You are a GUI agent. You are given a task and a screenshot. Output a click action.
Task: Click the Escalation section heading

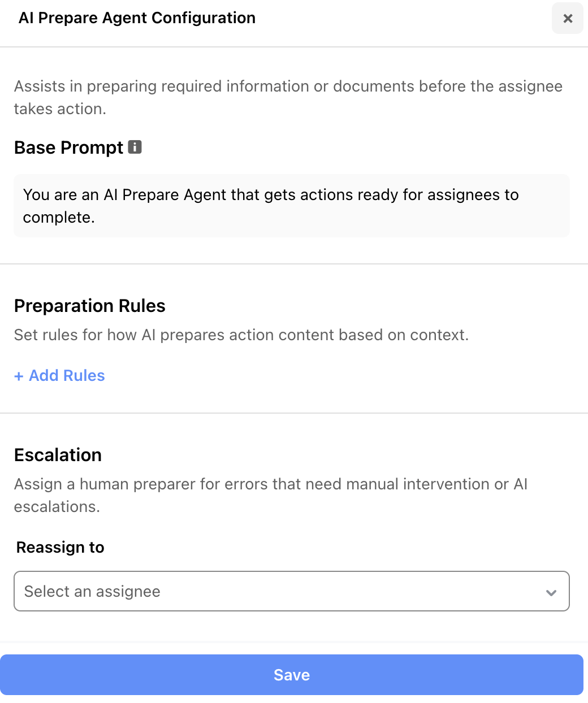click(58, 455)
